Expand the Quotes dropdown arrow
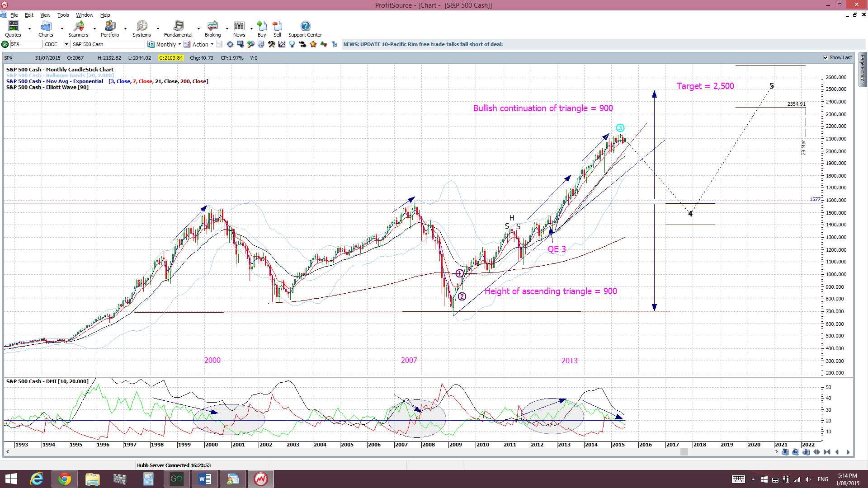The image size is (868, 488). tap(29, 29)
